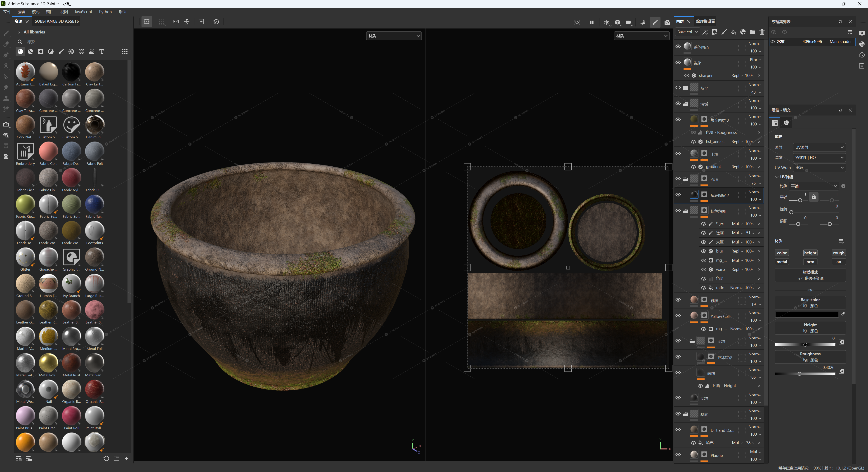Viewport: 868px width, 472px height.
Task: Click the screenshot camera icon above viewport
Action: click(667, 22)
